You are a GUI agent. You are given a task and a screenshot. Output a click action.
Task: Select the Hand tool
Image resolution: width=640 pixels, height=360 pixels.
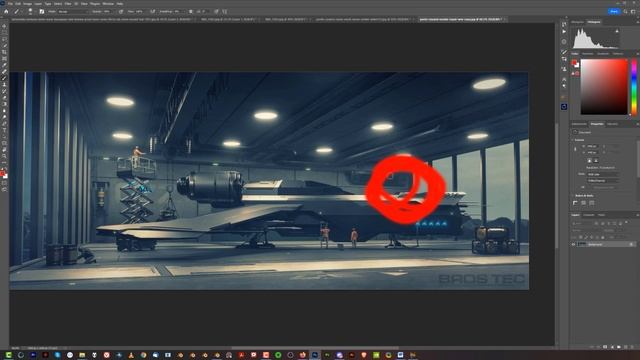click(x=4, y=149)
